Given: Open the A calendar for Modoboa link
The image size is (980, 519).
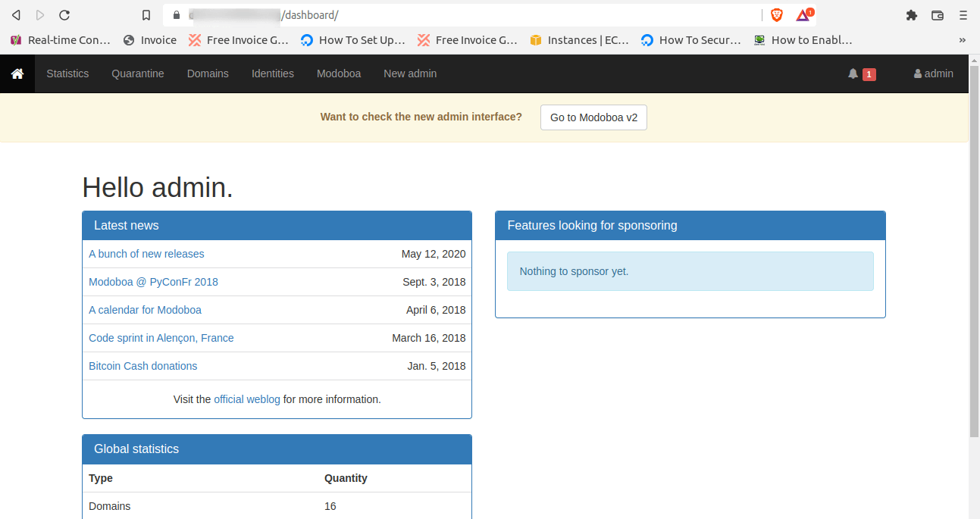Looking at the screenshot, I should pos(145,310).
